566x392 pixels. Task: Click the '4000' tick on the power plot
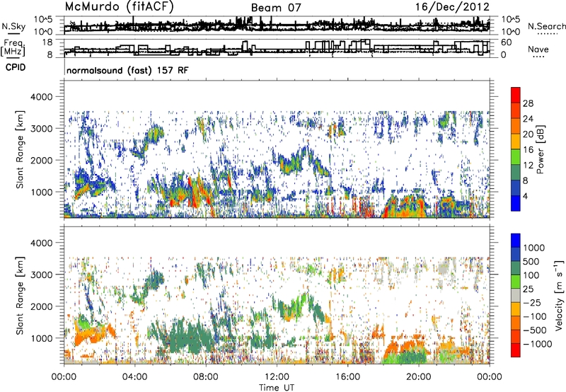click(x=42, y=97)
